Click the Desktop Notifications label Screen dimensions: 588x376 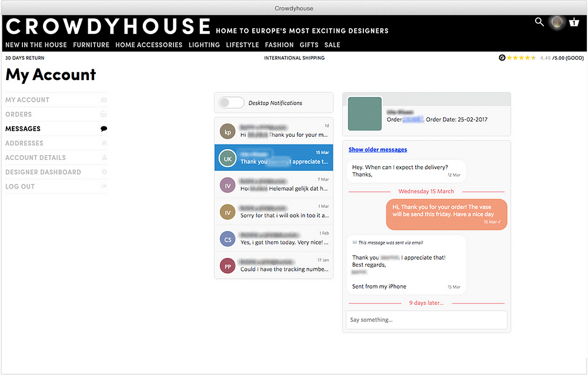click(x=275, y=103)
